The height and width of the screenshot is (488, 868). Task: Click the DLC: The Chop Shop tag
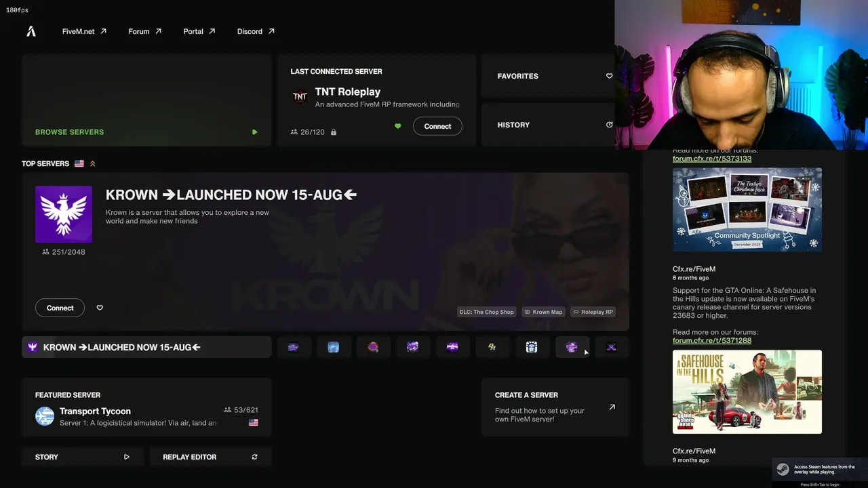coord(487,312)
